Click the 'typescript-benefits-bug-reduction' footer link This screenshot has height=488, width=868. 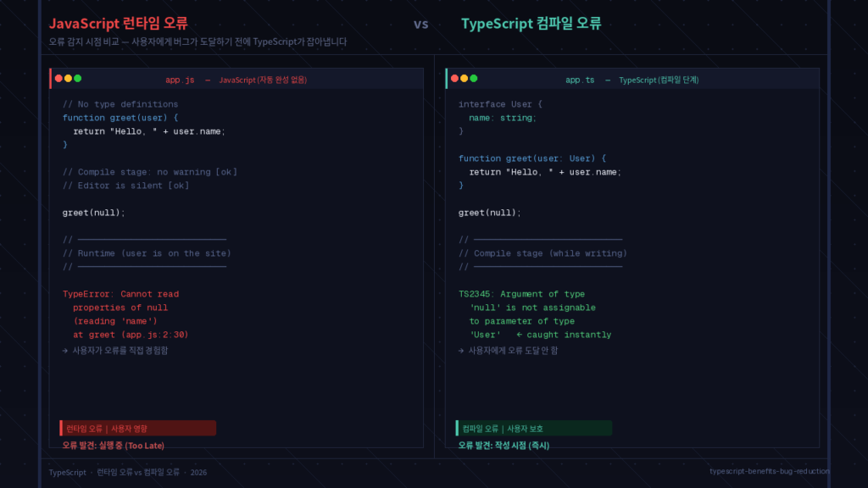coord(770,473)
